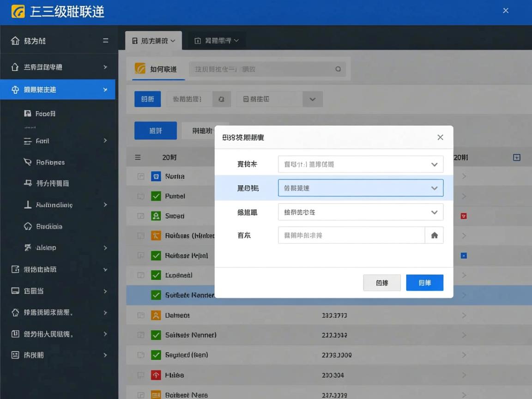
Task: Open the first dropdown in the dialog
Action: coord(361,164)
